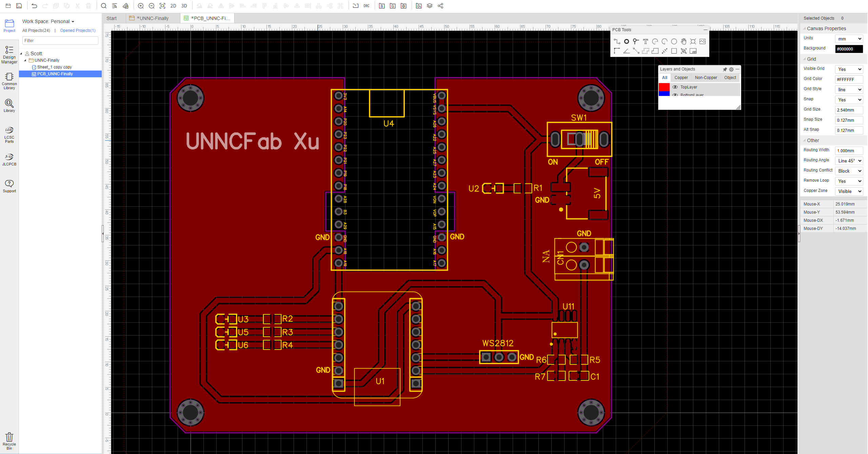Viewport: 868px width, 454px height.
Task: Select the Copper tab in Layers panel
Action: click(681, 78)
